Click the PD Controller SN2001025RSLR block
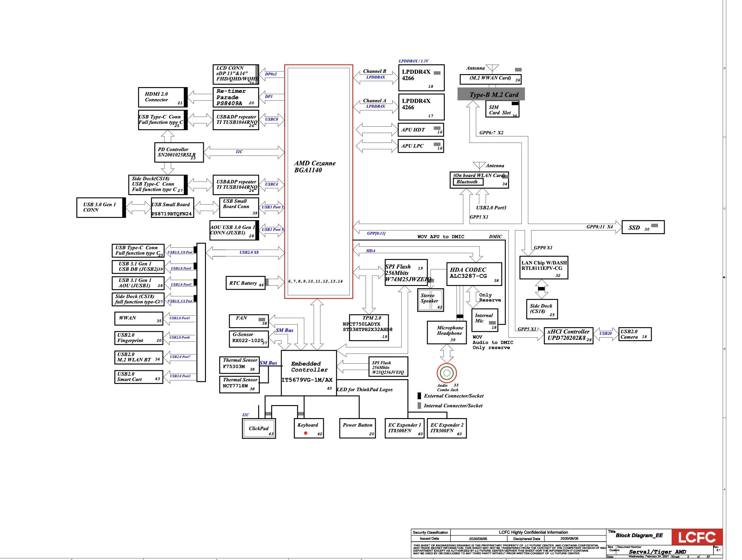 [x=179, y=152]
